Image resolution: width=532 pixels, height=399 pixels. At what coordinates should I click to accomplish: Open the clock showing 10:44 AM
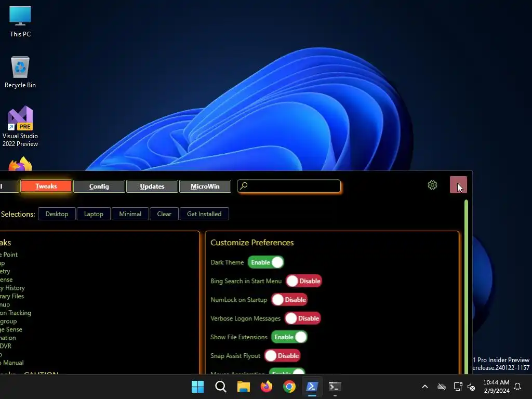point(496,387)
